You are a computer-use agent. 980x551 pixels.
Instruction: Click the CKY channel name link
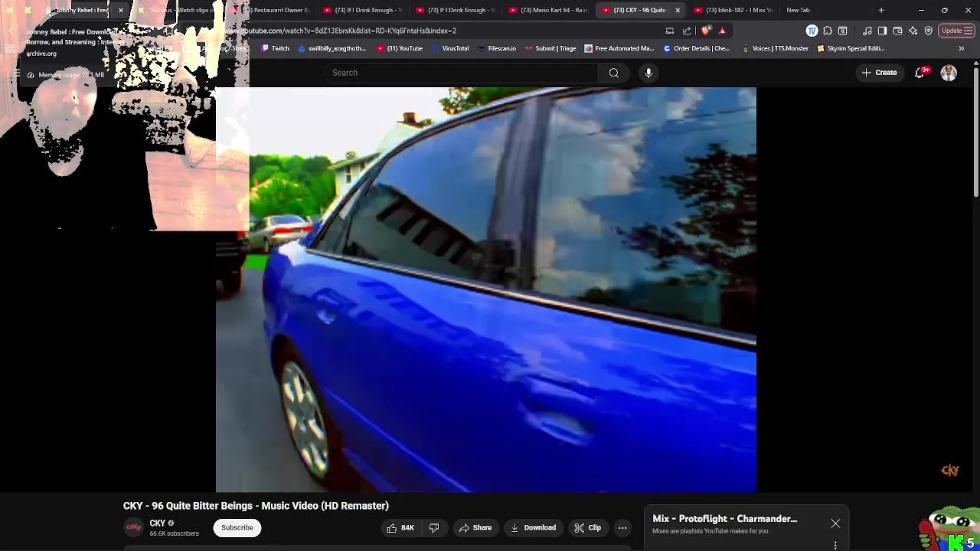point(158,523)
